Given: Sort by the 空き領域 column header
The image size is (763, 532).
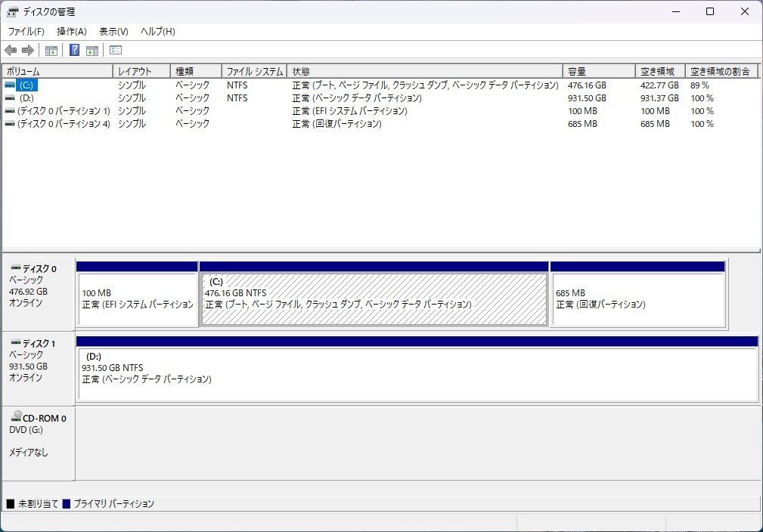Looking at the screenshot, I should pos(660,72).
